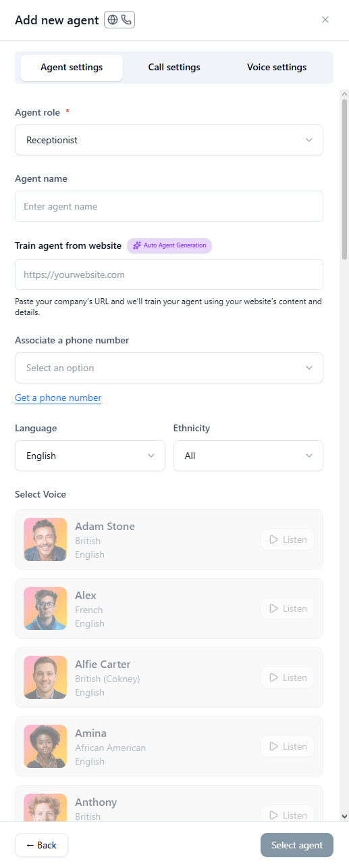The image size is (349, 868).
Task: Select Adam Stone's avatar thumbnail
Action: 45,539
